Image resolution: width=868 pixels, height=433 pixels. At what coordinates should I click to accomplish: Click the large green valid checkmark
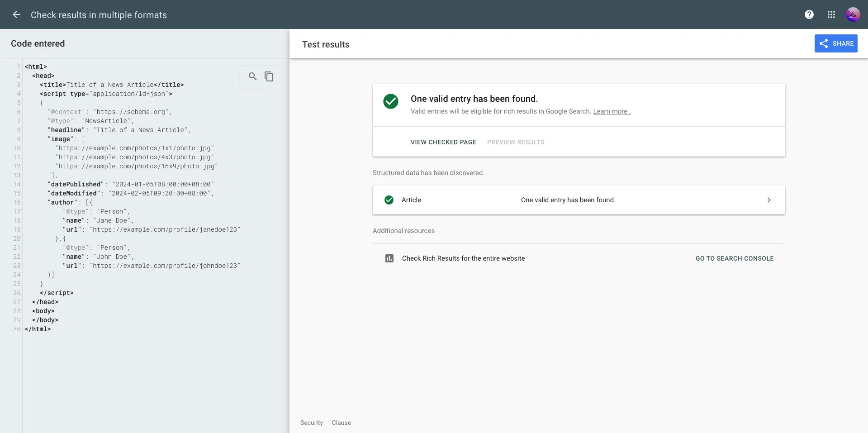390,101
